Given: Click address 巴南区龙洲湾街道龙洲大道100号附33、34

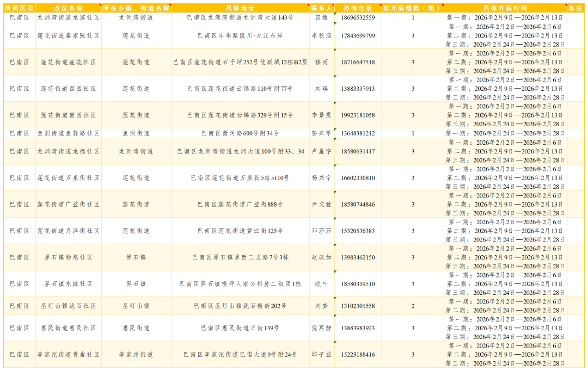Looking at the screenshot, I should tap(240, 151).
